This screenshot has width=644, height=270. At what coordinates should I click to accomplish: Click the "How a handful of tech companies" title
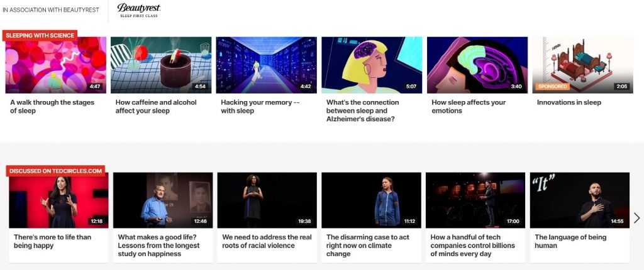click(x=472, y=246)
